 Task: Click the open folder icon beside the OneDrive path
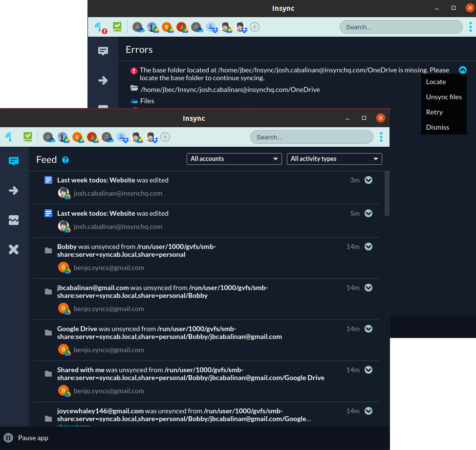point(134,89)
